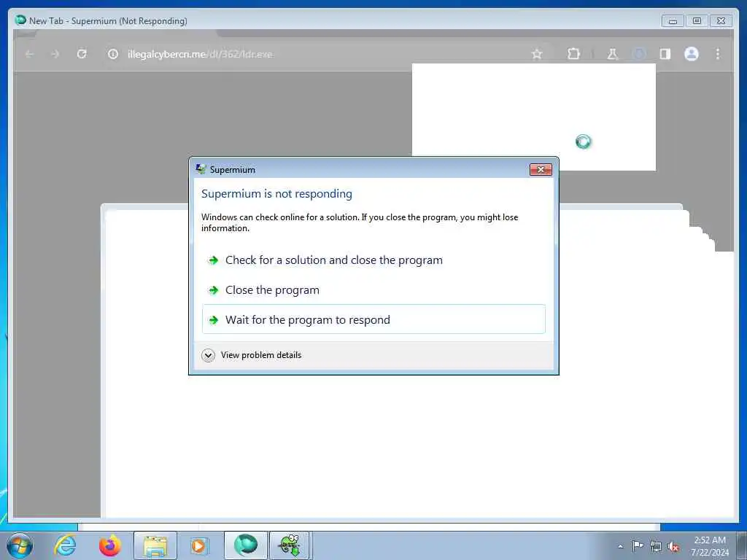This screenshot has width=747, height=560.
Task: Open Windows Media Player from taskbar
Action: tap(198, 545)
